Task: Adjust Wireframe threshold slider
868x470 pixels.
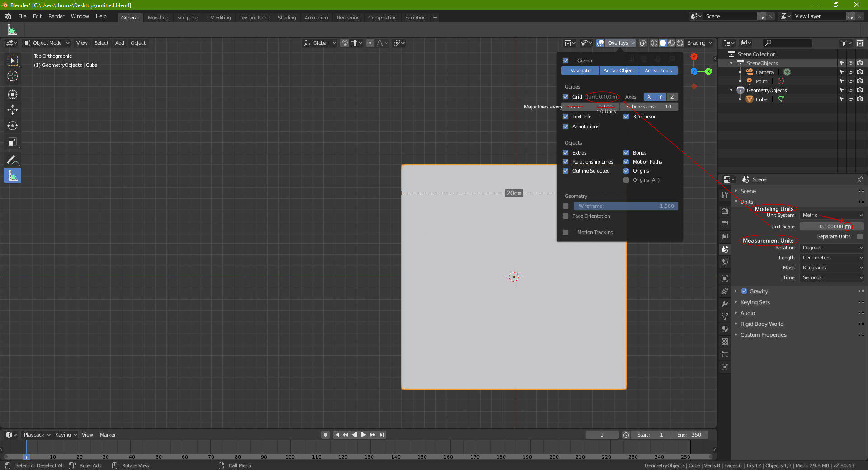Action: [x=626, y=206]
